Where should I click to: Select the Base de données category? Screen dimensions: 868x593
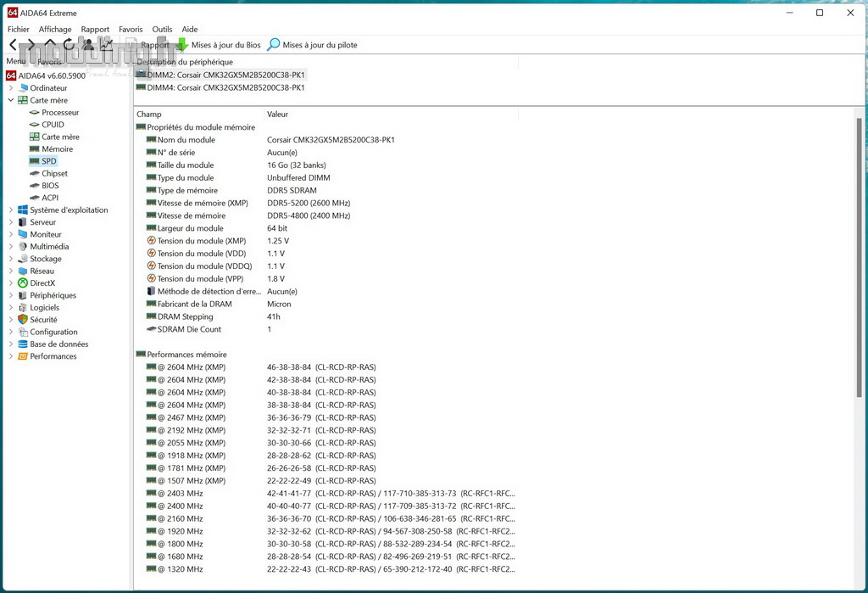tap(53, 344)
